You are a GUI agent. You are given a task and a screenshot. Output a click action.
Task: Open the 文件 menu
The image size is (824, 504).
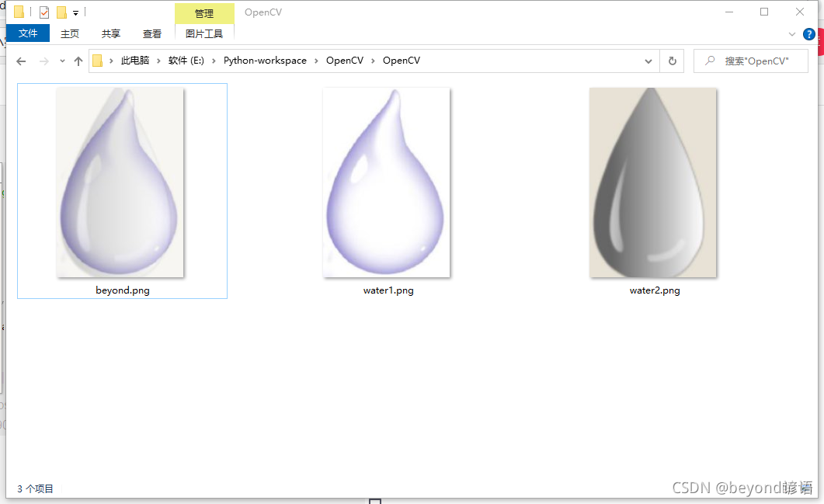pyautogui.click(x=27, y=33)
